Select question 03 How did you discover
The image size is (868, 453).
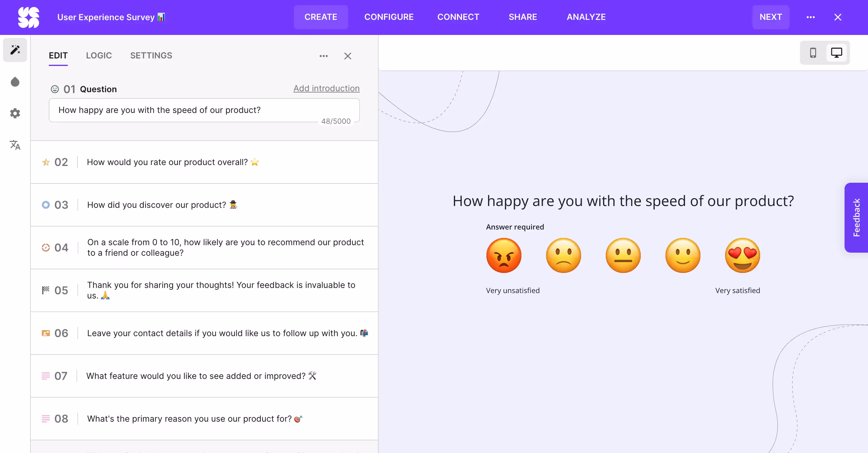pyautogui.click(x=204, y=205)
